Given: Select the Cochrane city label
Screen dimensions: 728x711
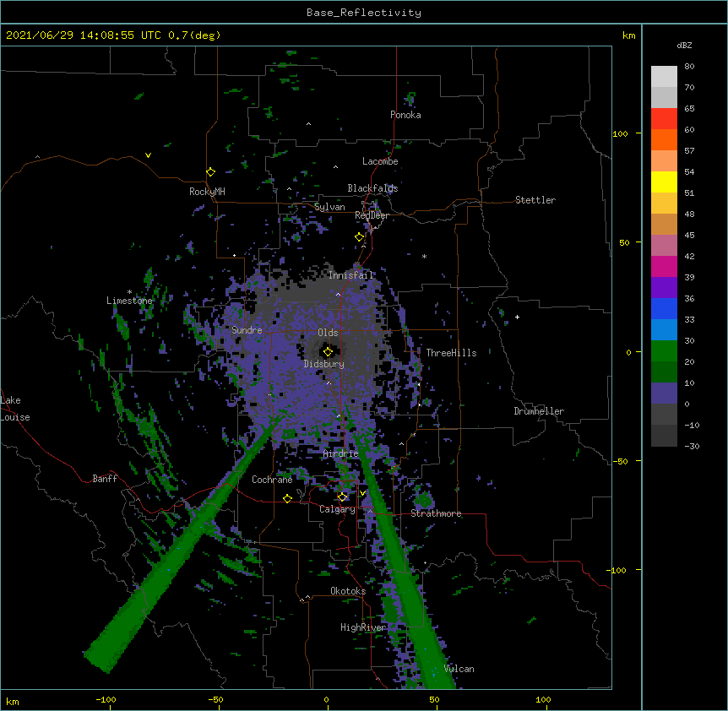Looking at the screenshot, I should [x=272, y=480].
